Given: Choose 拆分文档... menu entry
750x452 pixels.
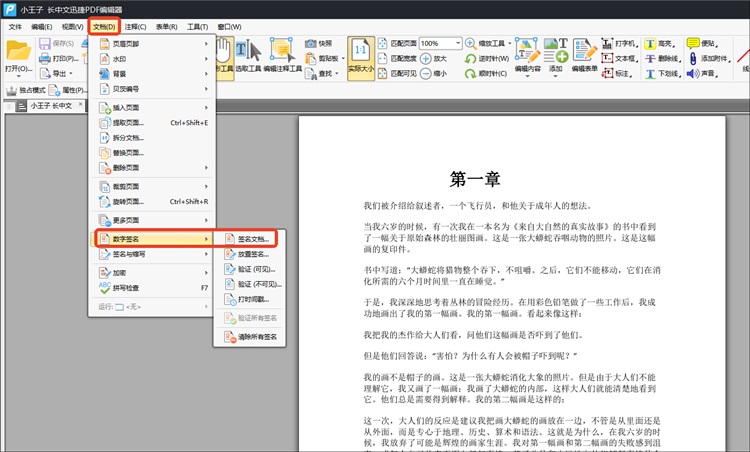Looking at the screenshot, I should [153, 138].
